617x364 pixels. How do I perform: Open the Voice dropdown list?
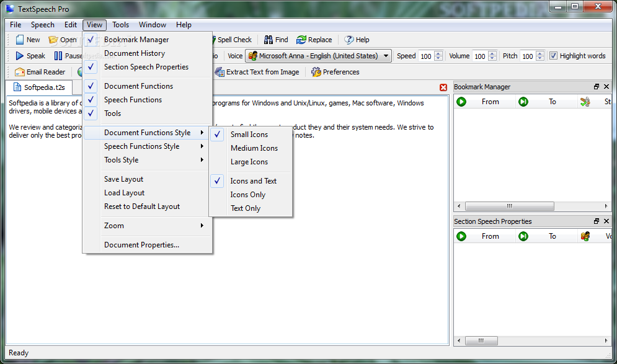386,56
